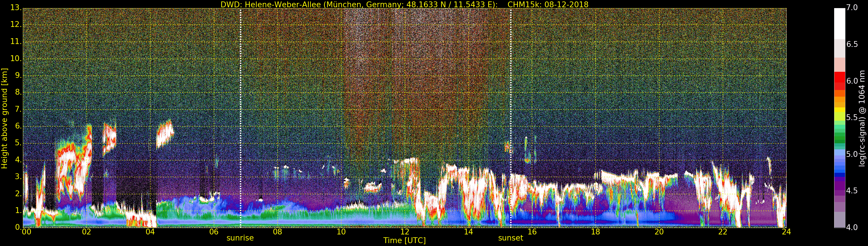
Task: Click the '12' time axis tick label
Action: pos(405,232)
